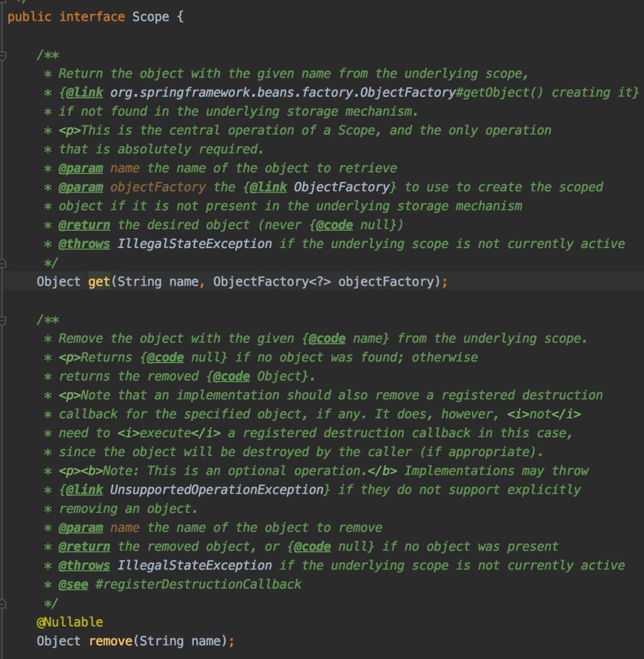Collapse the get method Javadoc fold marker
Image resolution: width=644 pixels, height=659 pixels.
point(2,55)
